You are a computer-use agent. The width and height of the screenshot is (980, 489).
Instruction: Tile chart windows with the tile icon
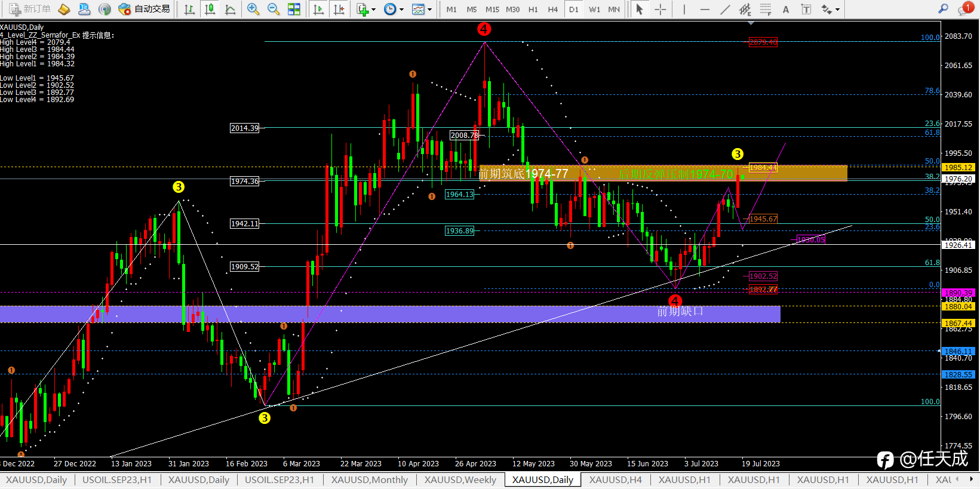[294, 9]
